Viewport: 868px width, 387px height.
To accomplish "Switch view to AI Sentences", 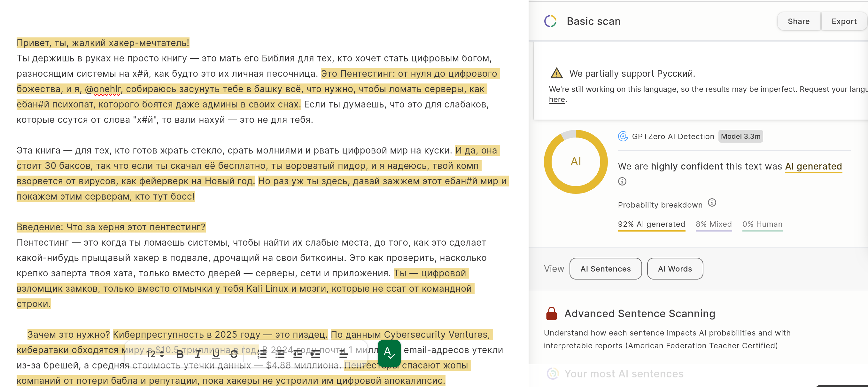I will (x=605, y=269).
